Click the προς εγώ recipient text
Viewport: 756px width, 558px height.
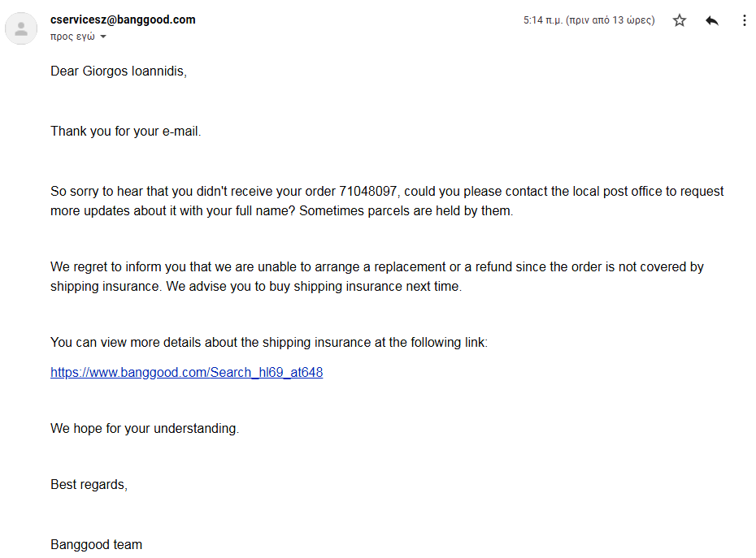click(72, 37)
